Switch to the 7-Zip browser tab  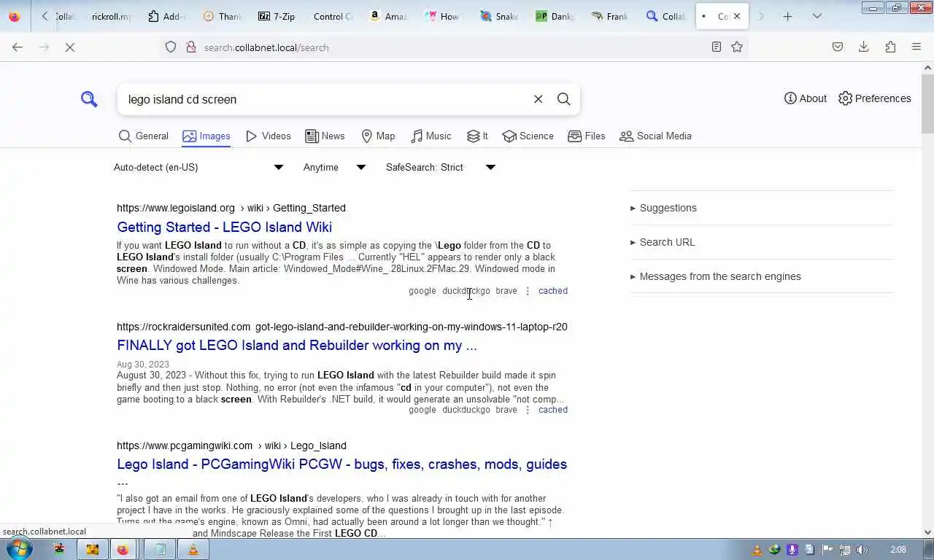point(276,16)
